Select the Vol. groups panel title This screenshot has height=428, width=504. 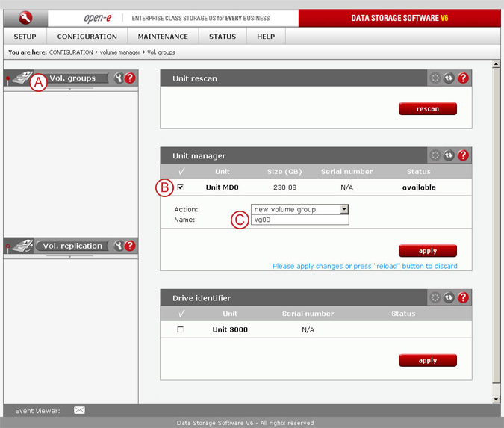pos(72,78)
